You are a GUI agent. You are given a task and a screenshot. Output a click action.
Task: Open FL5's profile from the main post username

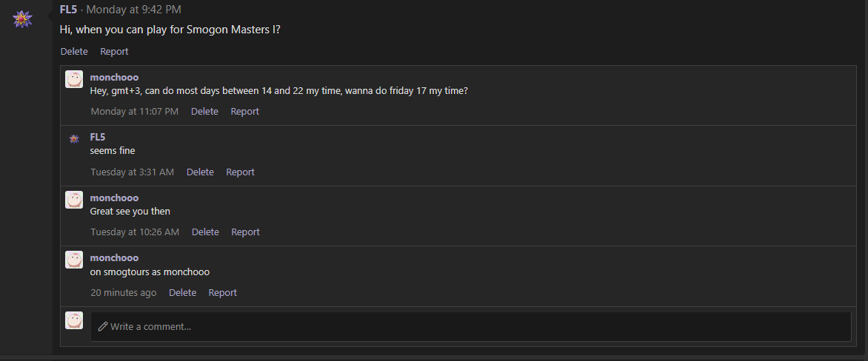(x=68, y=10)
